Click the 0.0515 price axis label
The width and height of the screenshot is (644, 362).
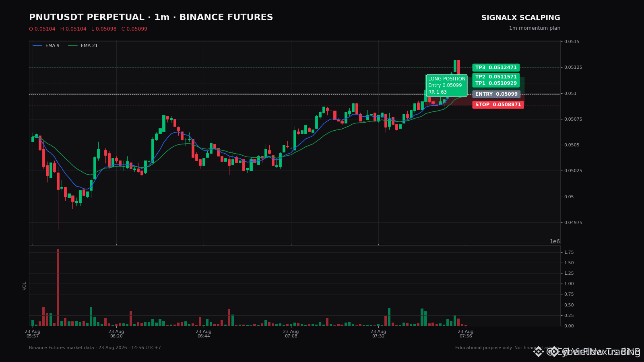pos(572,42)
